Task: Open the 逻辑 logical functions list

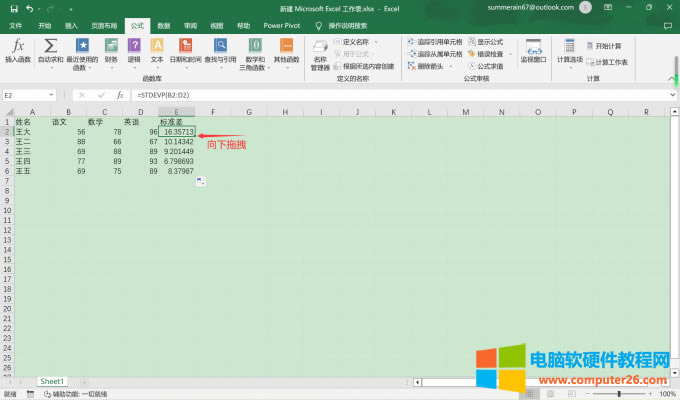Action: pyautogui.click(x=134, y=51)
